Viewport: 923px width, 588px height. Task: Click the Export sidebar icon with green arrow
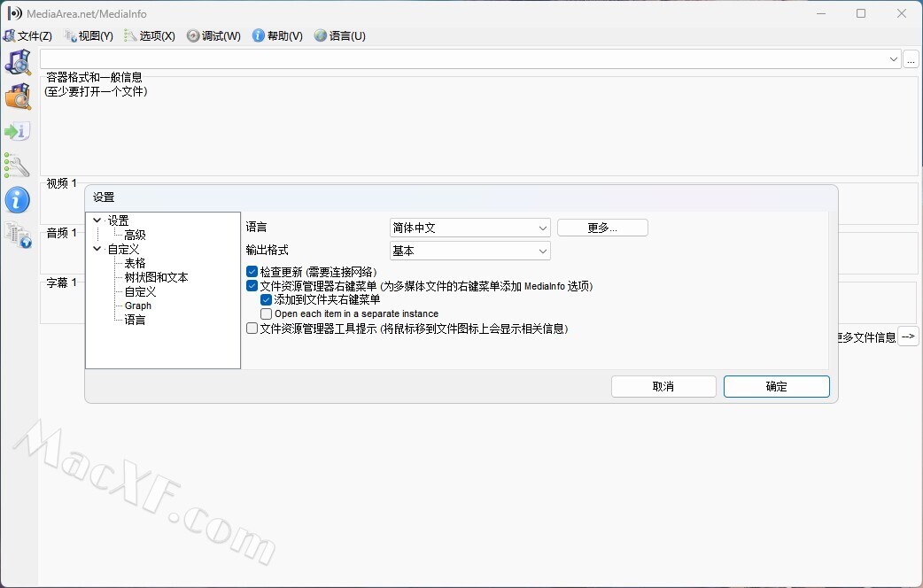17,131
